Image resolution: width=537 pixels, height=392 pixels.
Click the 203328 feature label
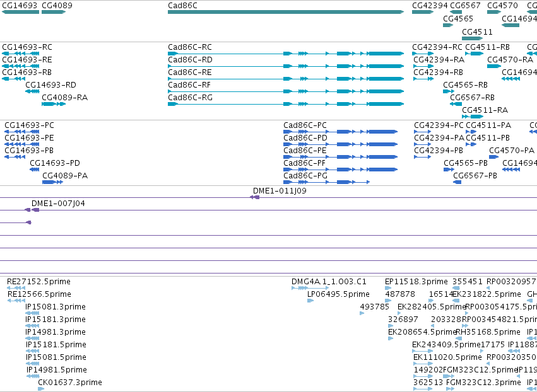point(446,319)
